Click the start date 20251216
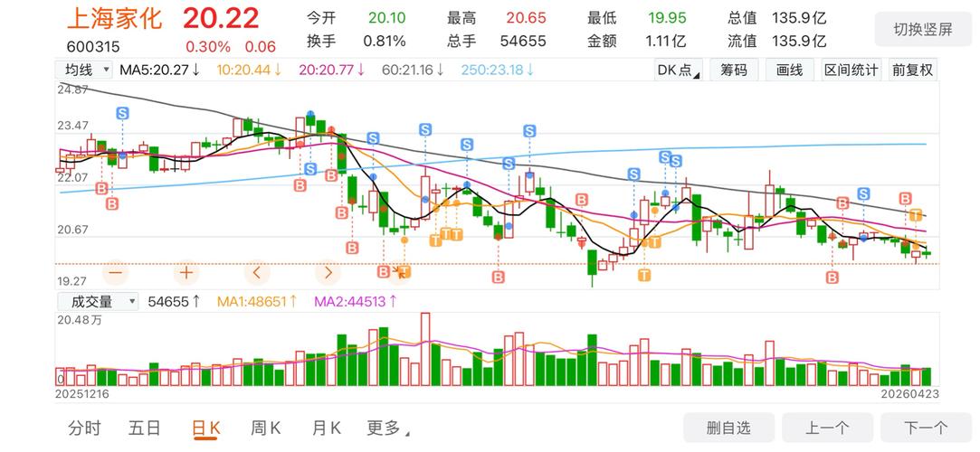Image resolution: width=980 pixels, height=452 pixels. [82, 394]
